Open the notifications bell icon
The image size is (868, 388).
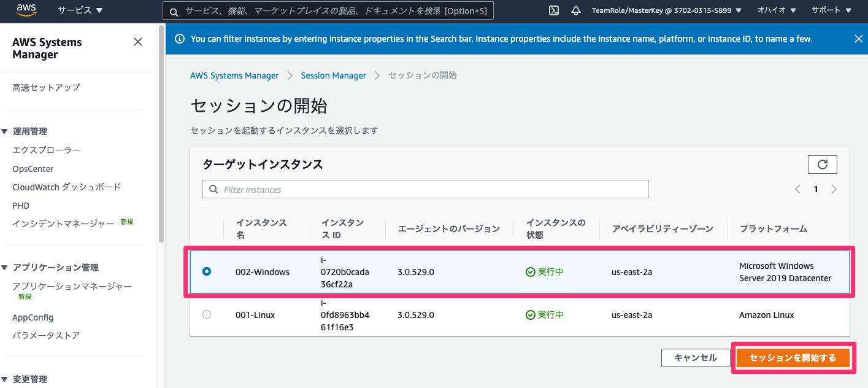[x=575, y=10]
